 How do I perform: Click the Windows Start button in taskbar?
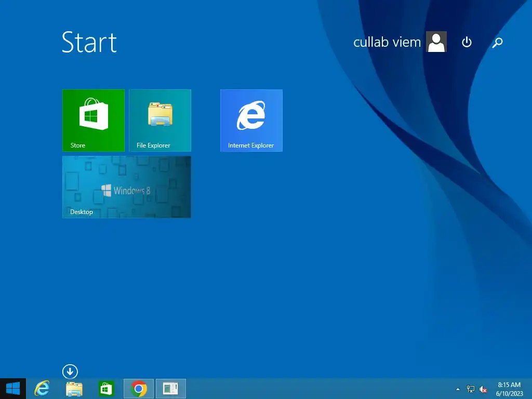pos(13,389)
